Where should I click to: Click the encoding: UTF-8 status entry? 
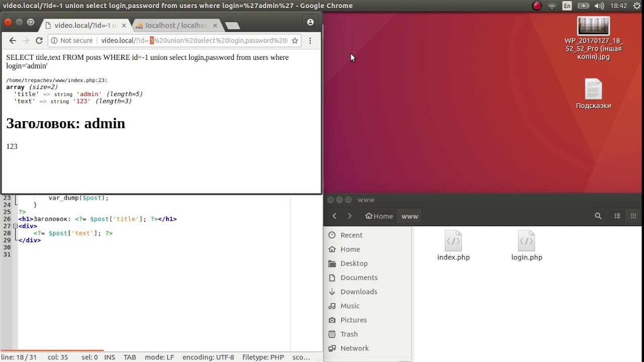[x=208, y=357]
